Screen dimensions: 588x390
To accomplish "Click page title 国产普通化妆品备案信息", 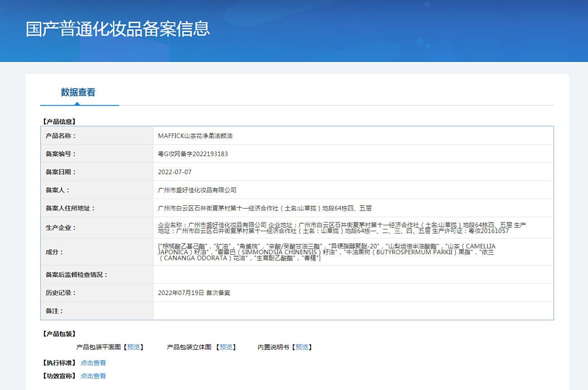I will click(x=118, y=29).
